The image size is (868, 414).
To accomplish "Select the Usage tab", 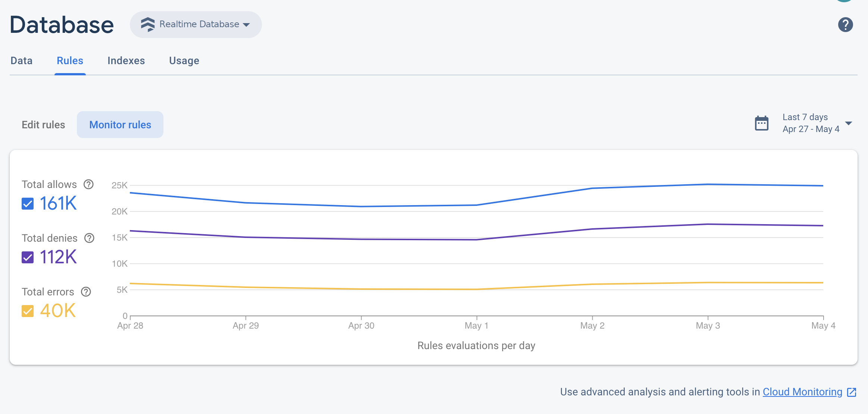I will click(x=184, y=60).
